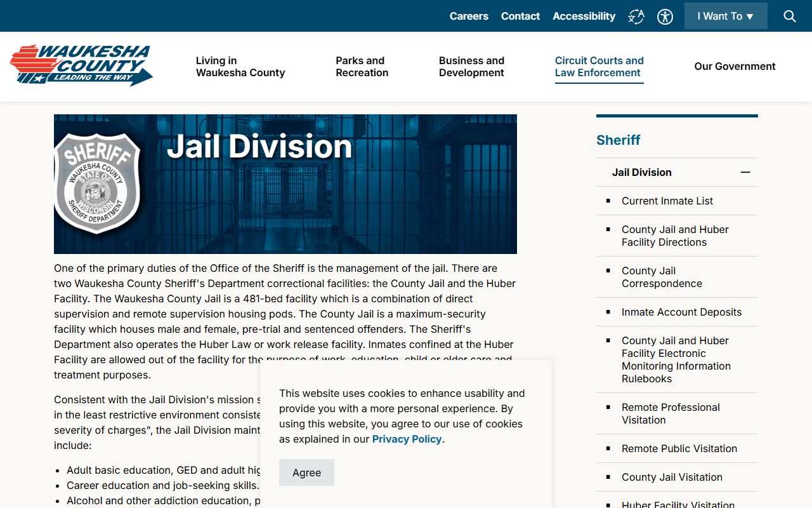Image resolution: width=812 pixels, height=508 pixels.
Task: Open Electronic Monitoring Information Rulebooks link
Action: (676, 359)
